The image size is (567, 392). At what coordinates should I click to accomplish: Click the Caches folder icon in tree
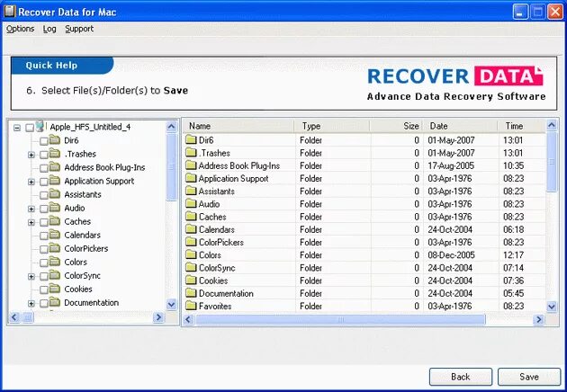pos(55,221)
